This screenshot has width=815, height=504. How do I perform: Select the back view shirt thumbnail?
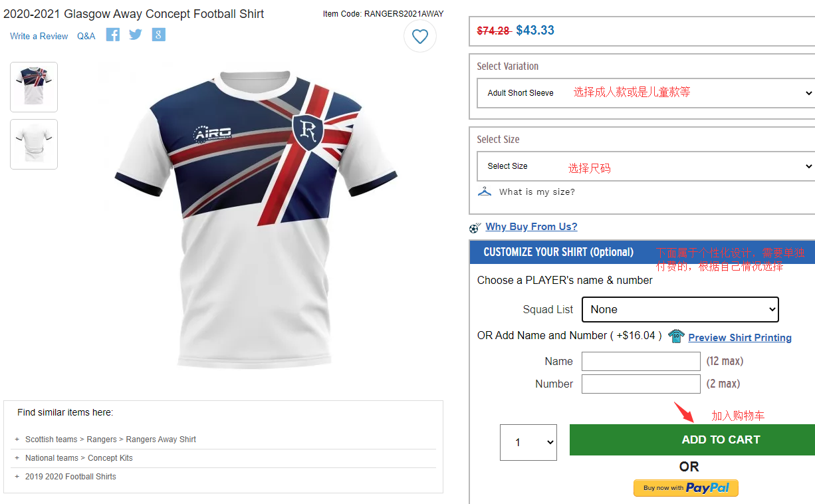click(34, 144)
